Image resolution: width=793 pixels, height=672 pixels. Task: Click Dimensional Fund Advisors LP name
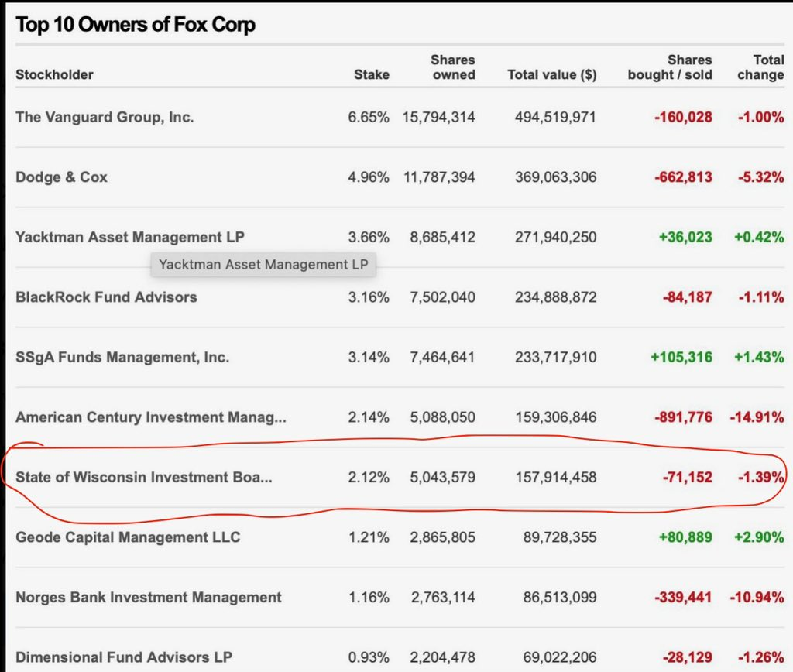(x=124, y=657)
